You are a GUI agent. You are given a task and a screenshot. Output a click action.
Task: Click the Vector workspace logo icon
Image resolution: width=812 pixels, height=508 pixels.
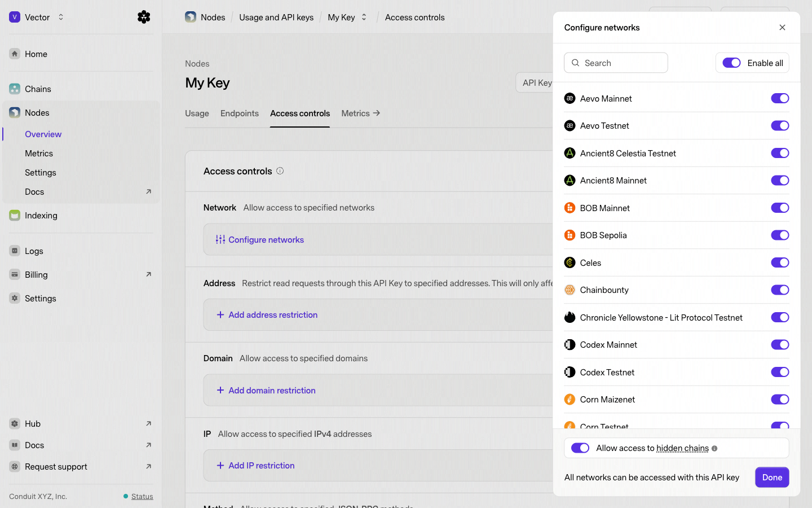coord(15,17)
